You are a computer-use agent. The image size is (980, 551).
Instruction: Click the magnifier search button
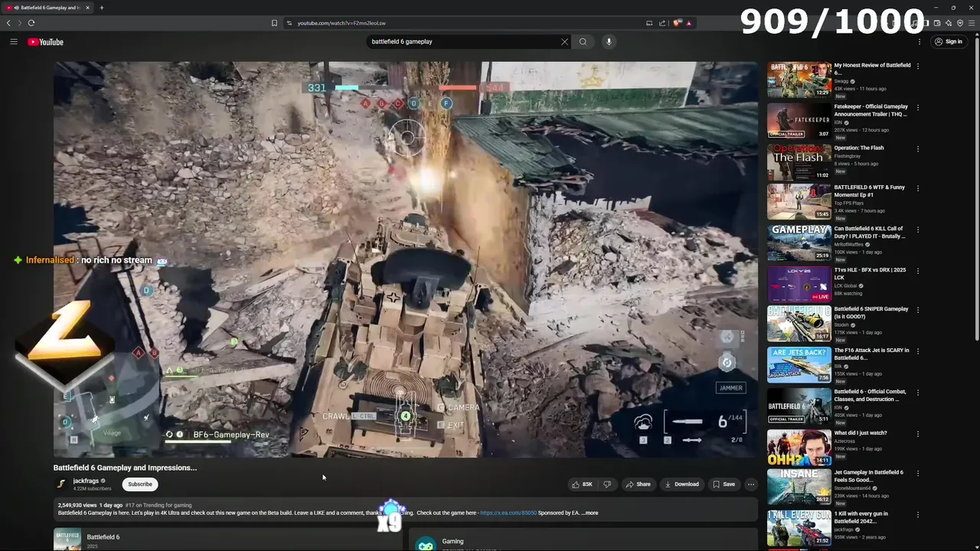[x=583, y=41]
